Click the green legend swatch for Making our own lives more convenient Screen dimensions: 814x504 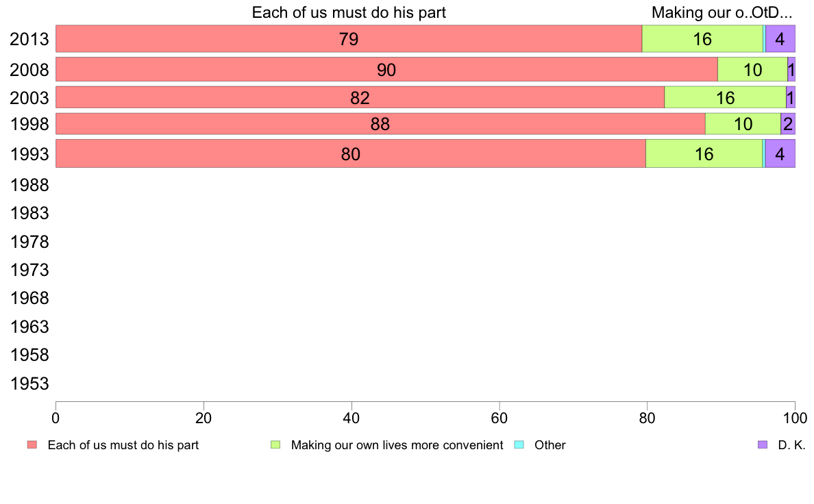(x=275, y=445)
